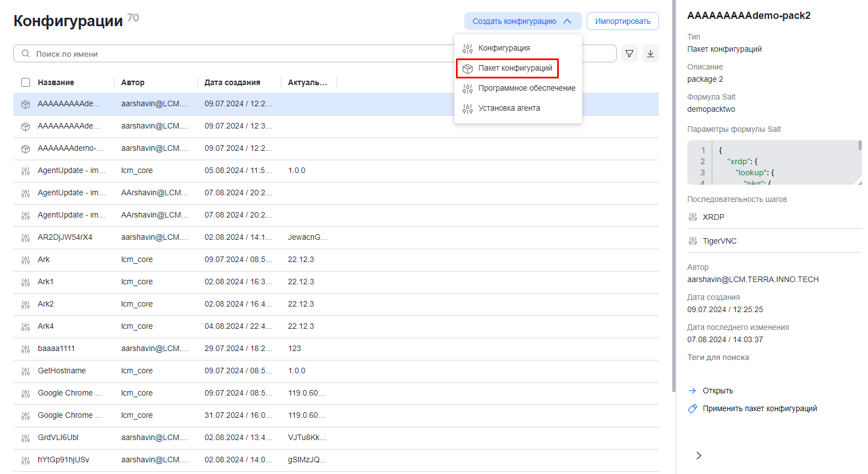Collapse side panel using bottom chevron
The image size is (868, 474).
[x=699, y=456]
